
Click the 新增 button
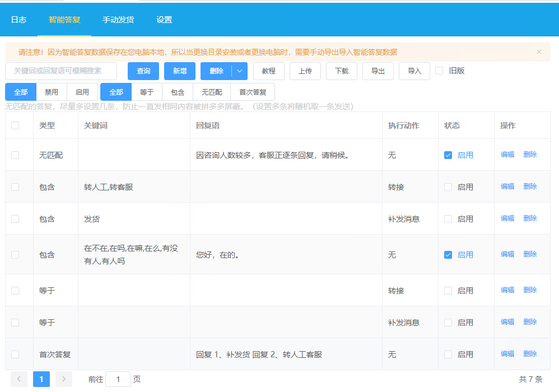(180, 71)
